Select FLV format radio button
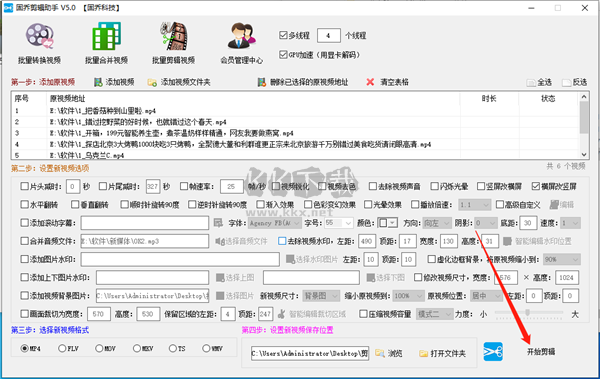This screenshot has height=379, width=600. coord(62,348)
